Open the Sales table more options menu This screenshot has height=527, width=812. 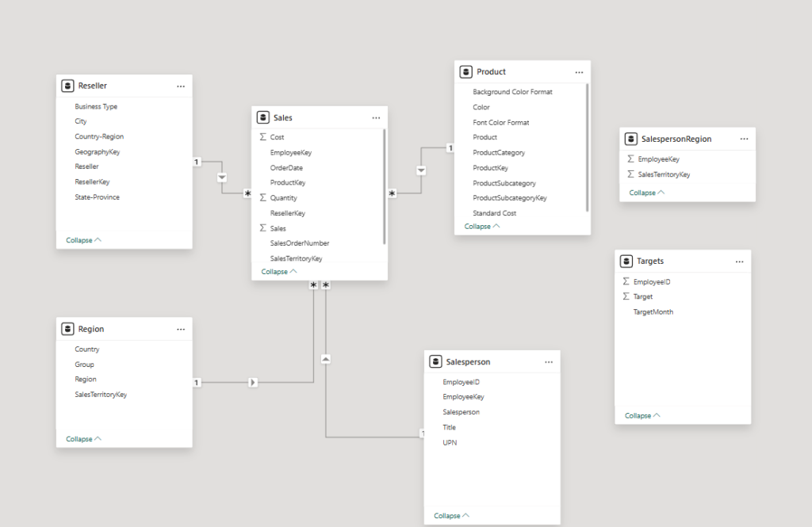coord(376,118)
